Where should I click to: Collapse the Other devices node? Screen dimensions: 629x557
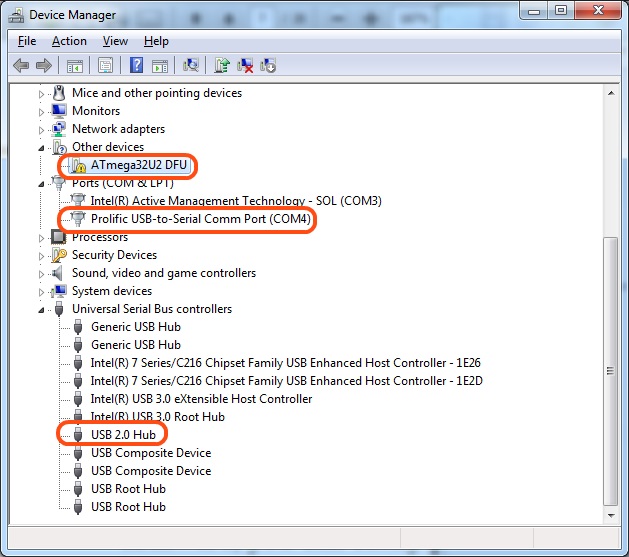coord(41,148)
